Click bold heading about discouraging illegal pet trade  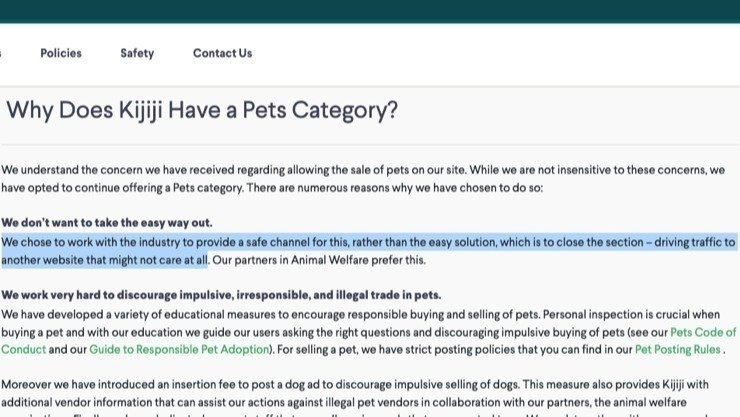pos(221,295)
